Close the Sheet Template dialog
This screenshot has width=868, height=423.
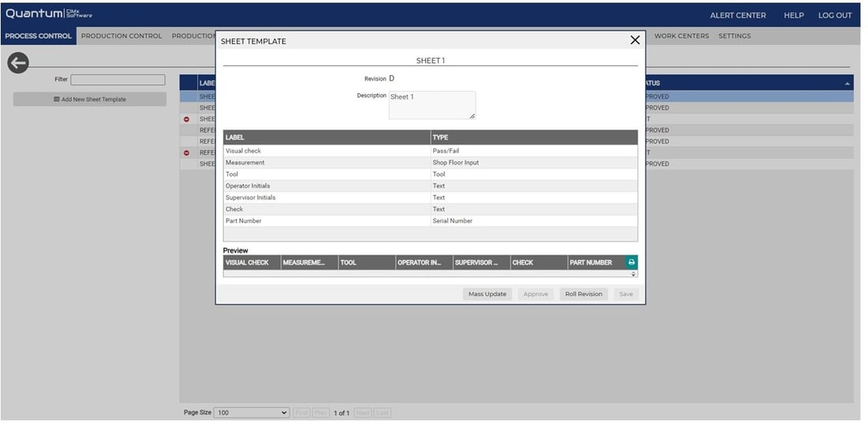[634, 40]
